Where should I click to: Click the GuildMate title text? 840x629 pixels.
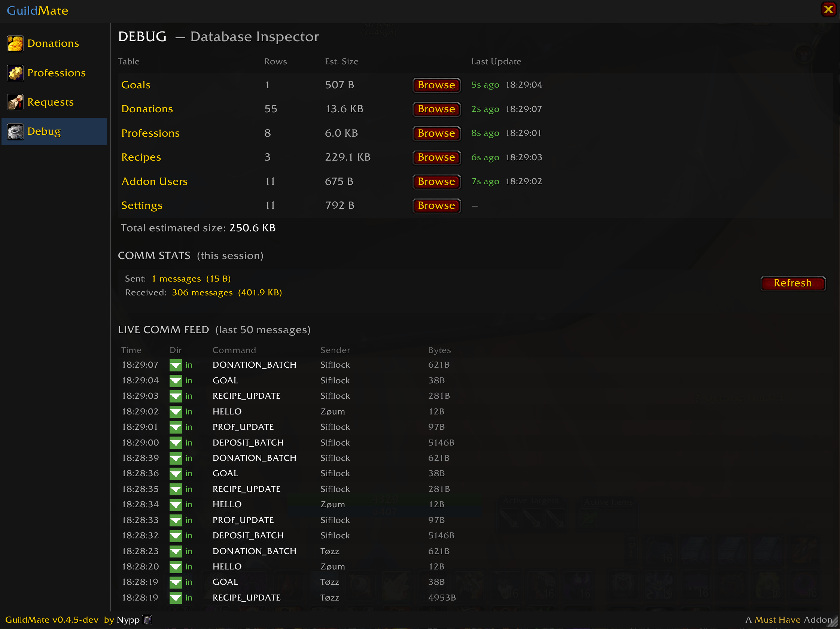[37, 10]
